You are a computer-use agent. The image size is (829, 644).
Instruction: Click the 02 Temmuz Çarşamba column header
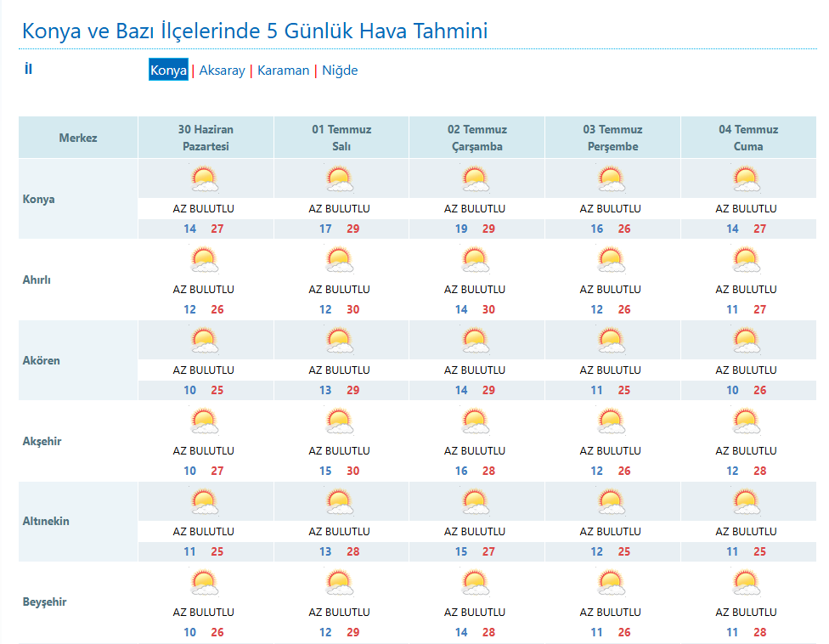tap(476, 136)
